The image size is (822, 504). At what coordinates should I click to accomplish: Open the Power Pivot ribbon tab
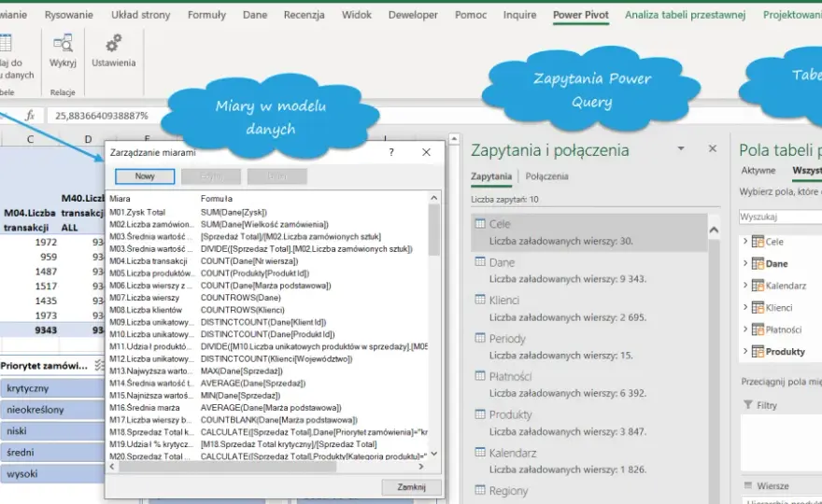pos(581,15)
